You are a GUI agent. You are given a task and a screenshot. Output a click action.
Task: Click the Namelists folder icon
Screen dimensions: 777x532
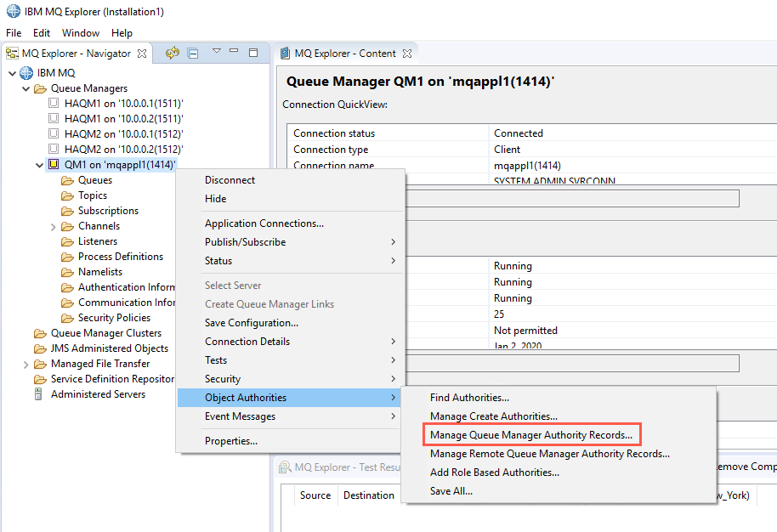click(x=67, y=273)
